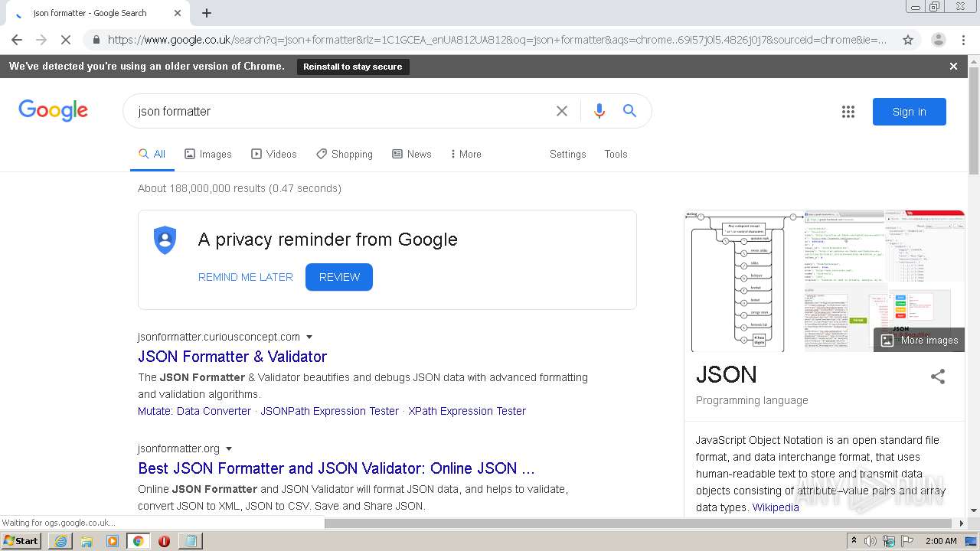Start voice search with microphone icon
This screenshot has height=551, width=980.
point(599,111)
